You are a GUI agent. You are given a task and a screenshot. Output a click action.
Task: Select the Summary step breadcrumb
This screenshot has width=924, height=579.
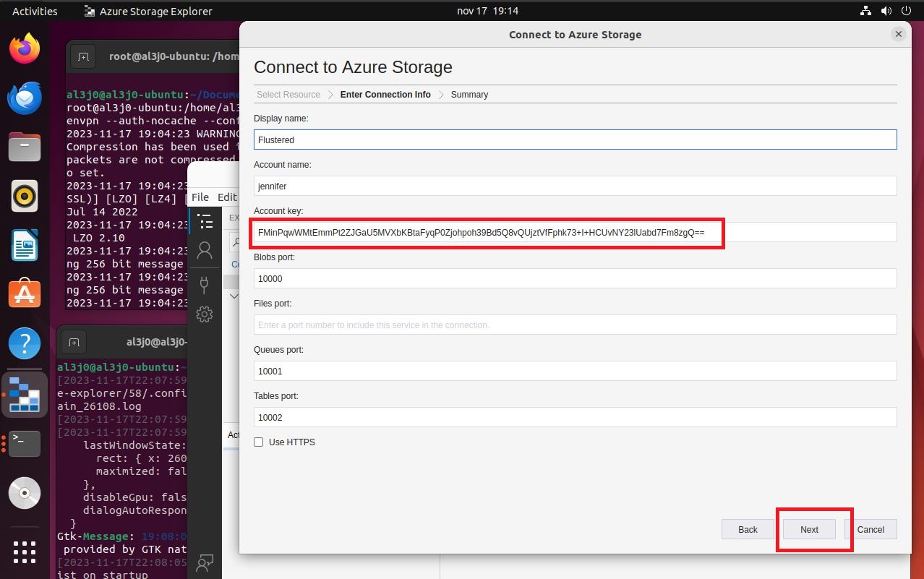pos(469,95)
